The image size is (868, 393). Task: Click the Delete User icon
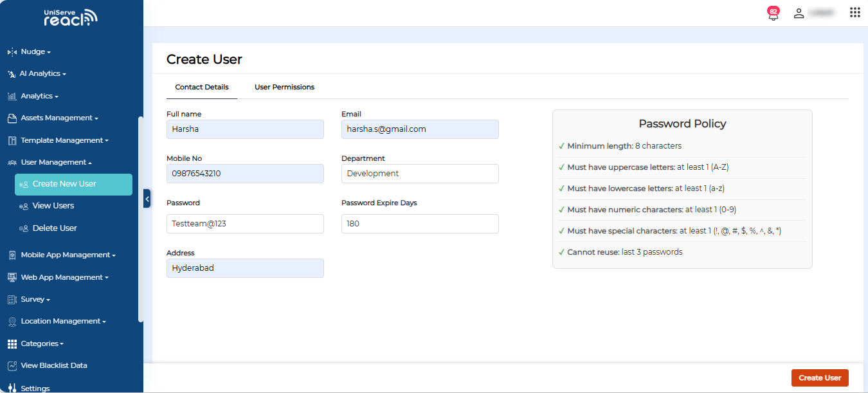click(24, 228)
